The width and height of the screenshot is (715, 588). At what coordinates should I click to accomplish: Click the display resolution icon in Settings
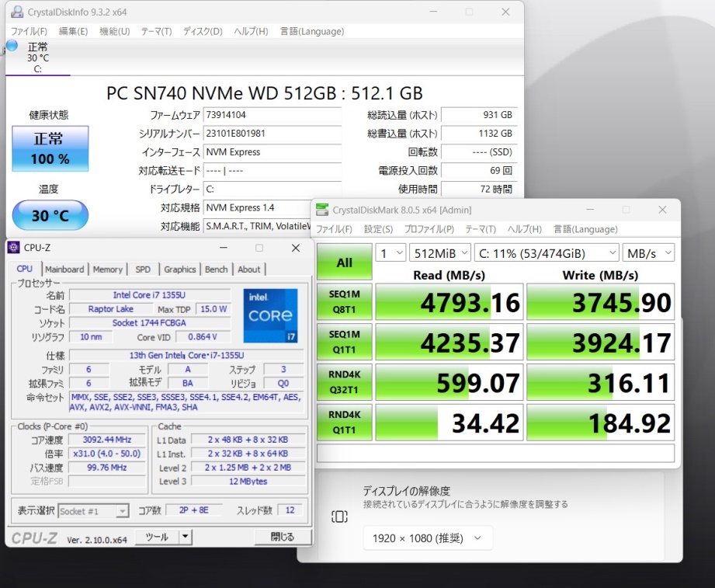pyautogui.click(x=339, y=517)
